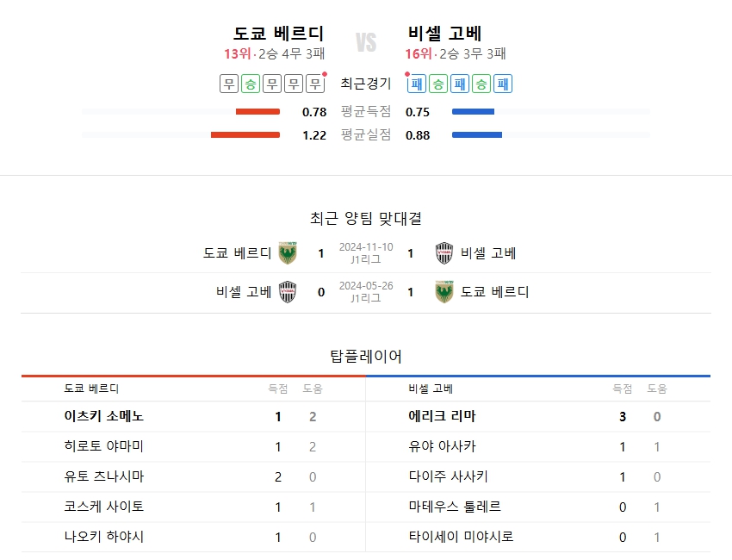732x560 pixels.
Task: Click Tokyo Verdy's red 평균실점 bar
Action: [x=245, y=134]
